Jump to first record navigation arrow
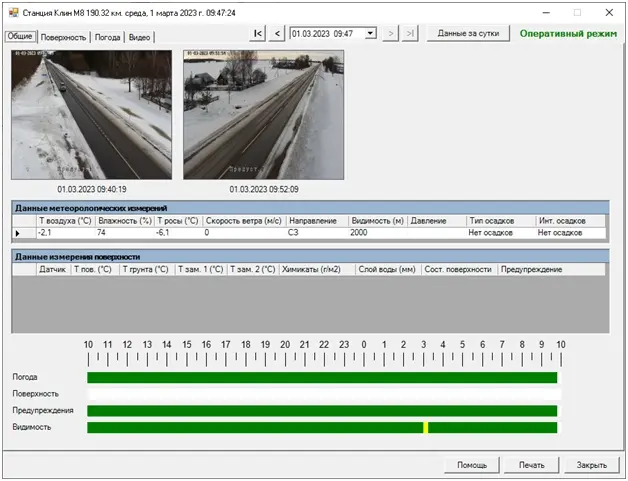Screen dimensions: 628x481 258,33
